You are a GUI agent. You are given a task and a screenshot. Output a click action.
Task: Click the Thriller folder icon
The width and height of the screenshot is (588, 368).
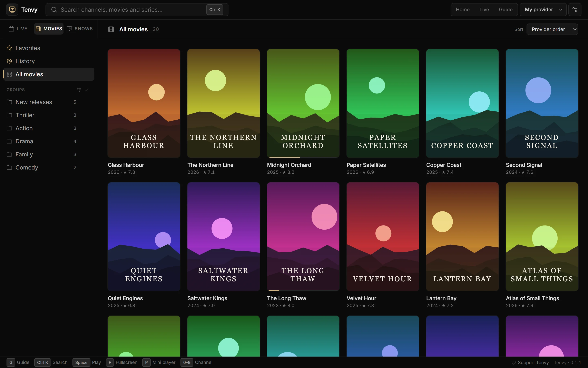point(9,115)
